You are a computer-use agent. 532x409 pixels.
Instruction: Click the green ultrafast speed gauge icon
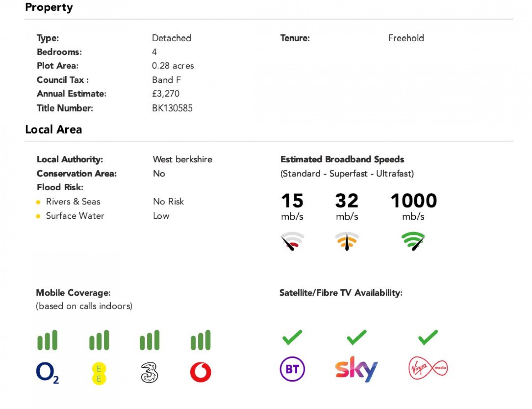coord(413,241)
